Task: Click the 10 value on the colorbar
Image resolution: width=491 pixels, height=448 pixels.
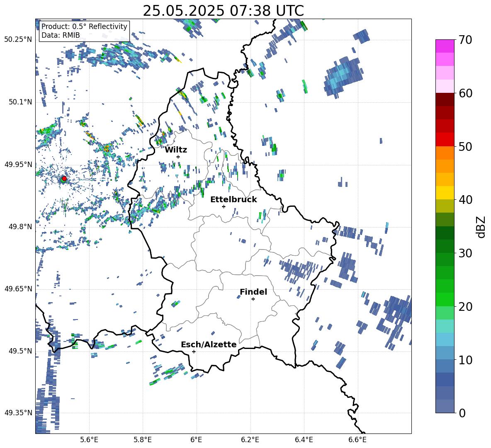Action: (x=465, y=360)
